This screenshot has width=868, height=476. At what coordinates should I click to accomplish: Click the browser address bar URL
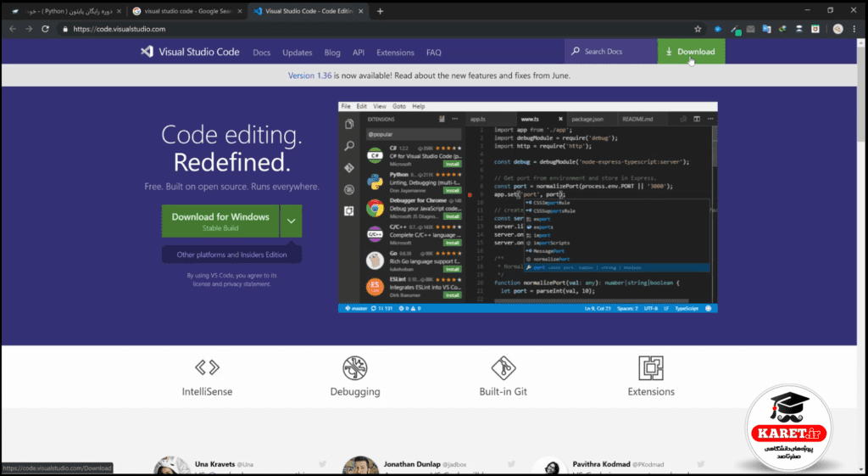(119, 29)
